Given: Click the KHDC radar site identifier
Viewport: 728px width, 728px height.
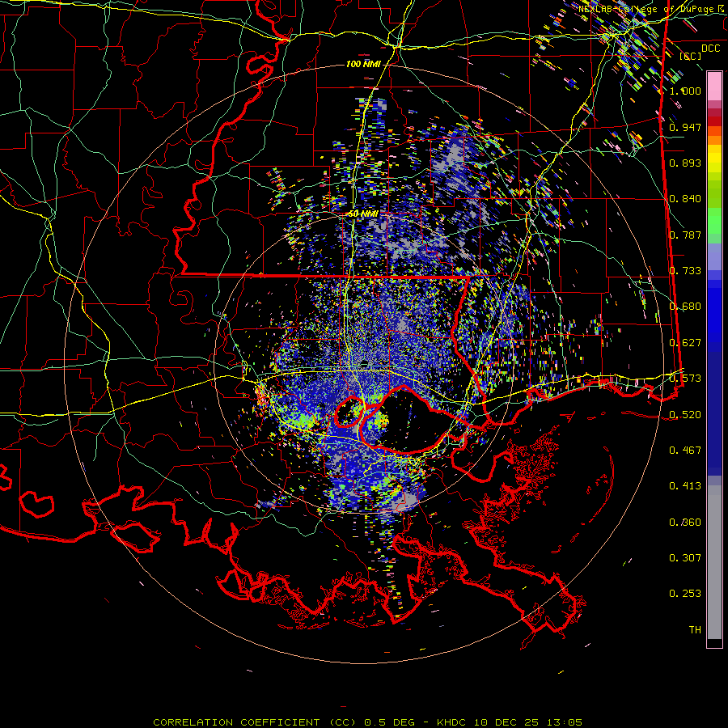Looking at the screenshot, I should click(x=453, y=722).
